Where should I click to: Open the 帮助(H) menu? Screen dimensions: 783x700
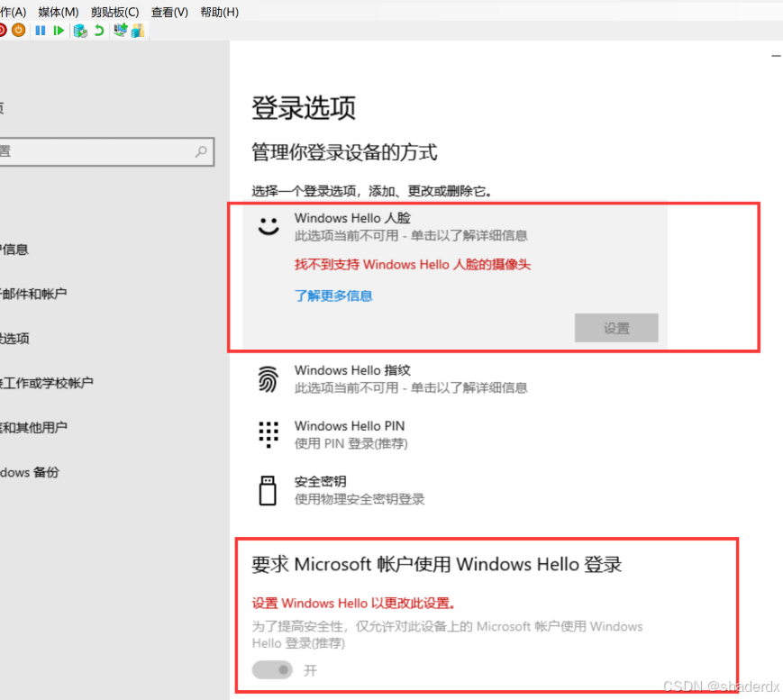(x=220, y=12)
